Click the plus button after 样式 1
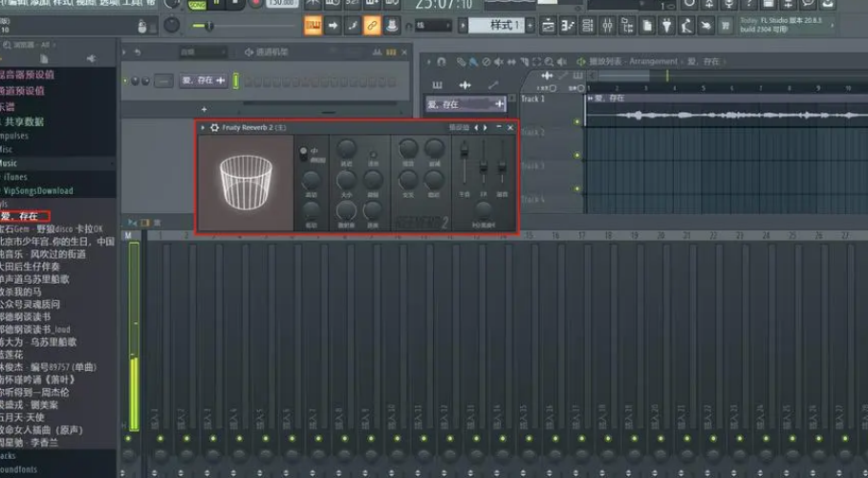Screen dimensions: 868x478 (x=530, y=26)
